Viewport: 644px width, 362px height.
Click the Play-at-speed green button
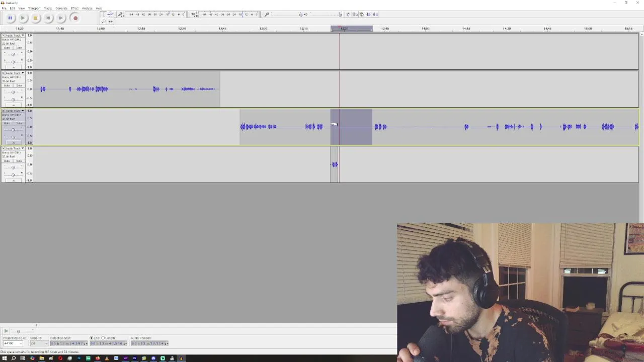coord(6,331)
